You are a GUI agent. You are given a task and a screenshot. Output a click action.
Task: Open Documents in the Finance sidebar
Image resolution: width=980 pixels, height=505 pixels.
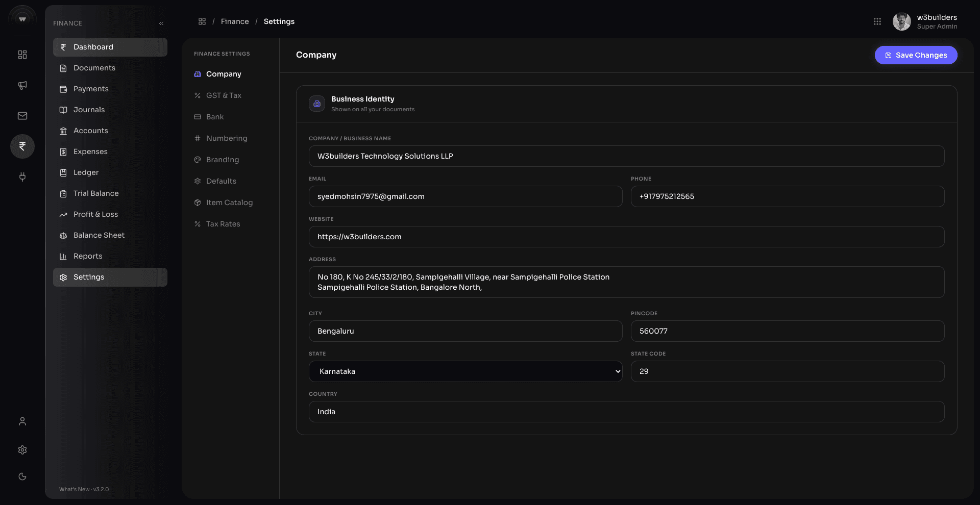tap(110, 68)
